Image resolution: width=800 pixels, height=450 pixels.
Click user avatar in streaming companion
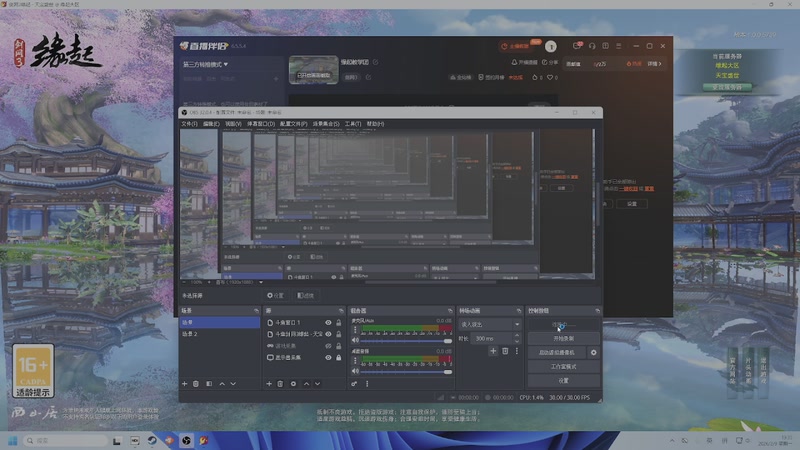551,46
